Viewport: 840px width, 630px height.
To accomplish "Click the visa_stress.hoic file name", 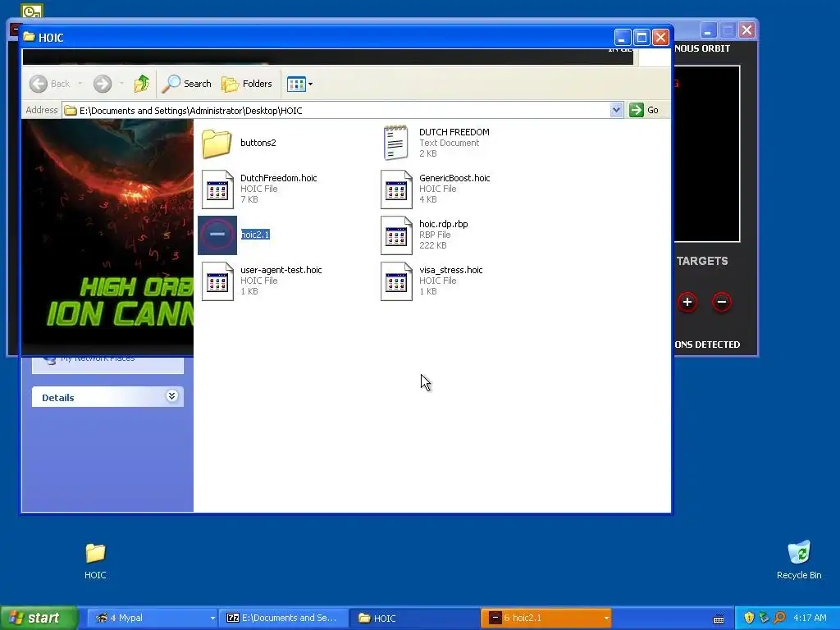I will [450, 270].
